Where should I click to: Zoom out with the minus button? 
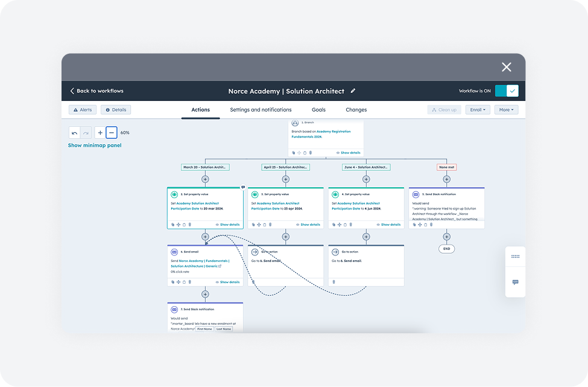(x=112, y=133)
